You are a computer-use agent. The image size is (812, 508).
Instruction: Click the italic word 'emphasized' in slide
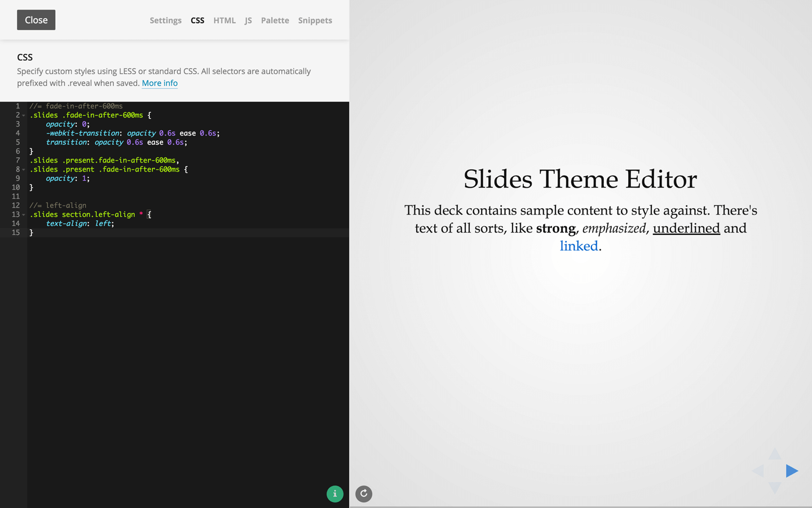tap(614, 228)
